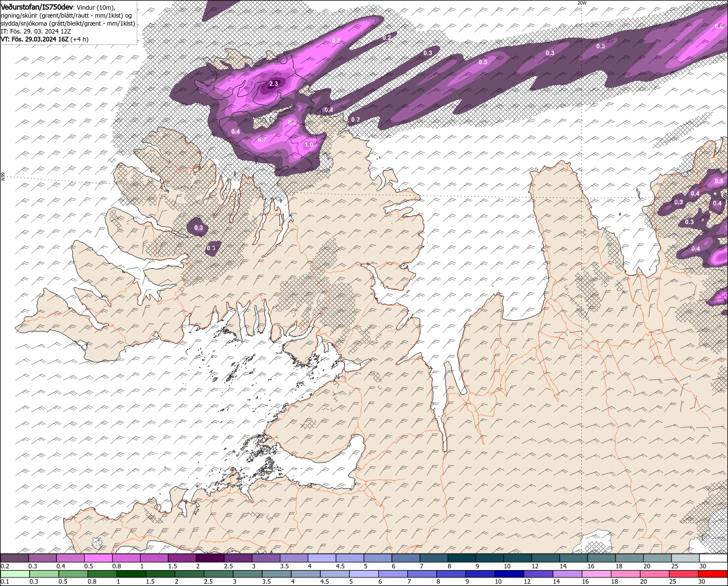Pick upper legend dark purple swatch at 2
The image size is (728, 586).
tap(210, 558)
